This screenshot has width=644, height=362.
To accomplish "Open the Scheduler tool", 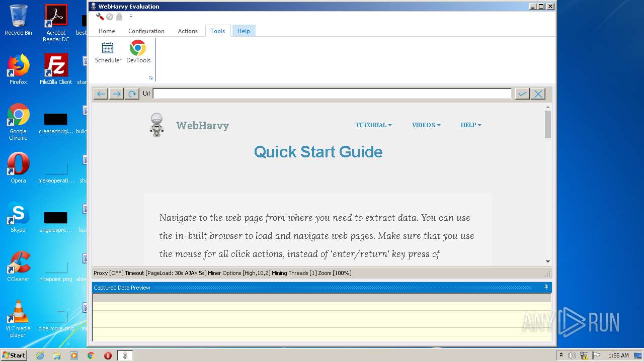I will coord(108,52).
